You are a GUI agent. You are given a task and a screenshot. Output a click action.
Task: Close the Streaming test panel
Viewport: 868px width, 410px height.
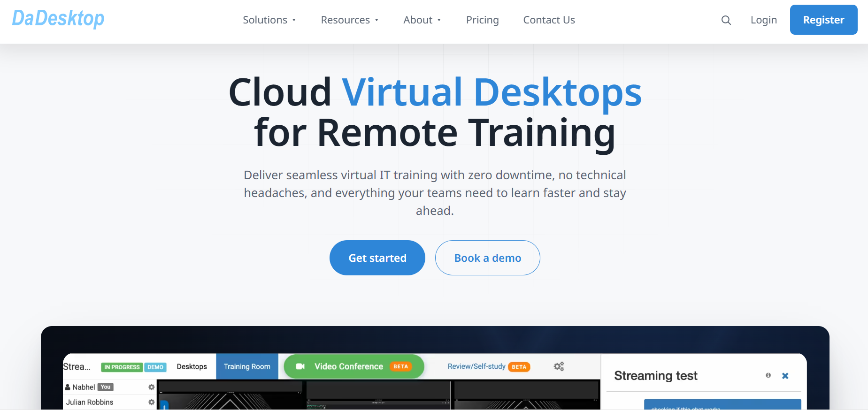click(785, 376)
